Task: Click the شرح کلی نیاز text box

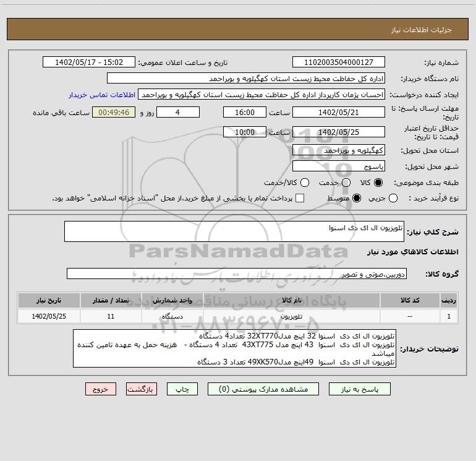Action: 234,231
